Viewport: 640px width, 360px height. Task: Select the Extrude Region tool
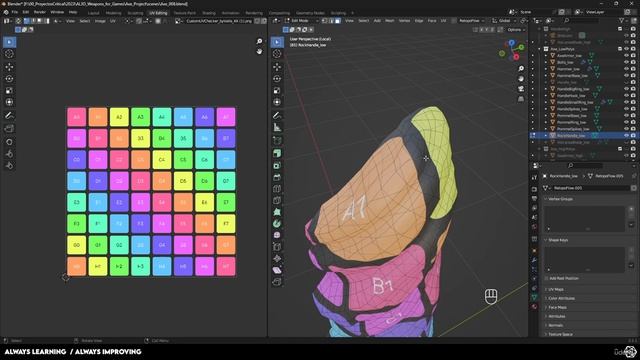tap(277, 153)
